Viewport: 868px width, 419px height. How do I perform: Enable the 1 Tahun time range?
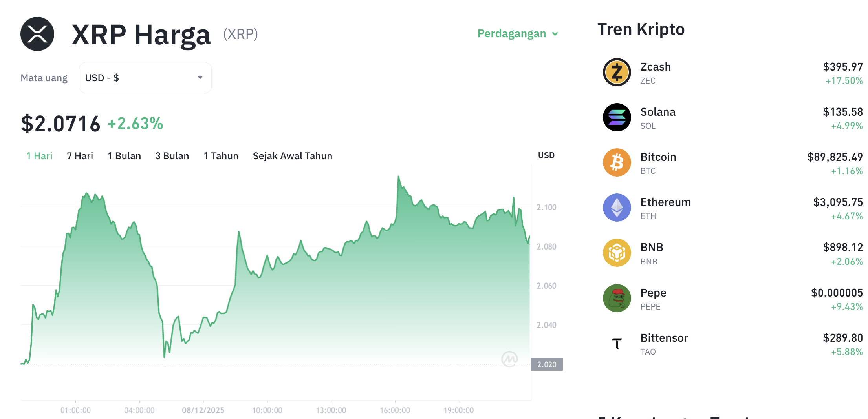221,156
